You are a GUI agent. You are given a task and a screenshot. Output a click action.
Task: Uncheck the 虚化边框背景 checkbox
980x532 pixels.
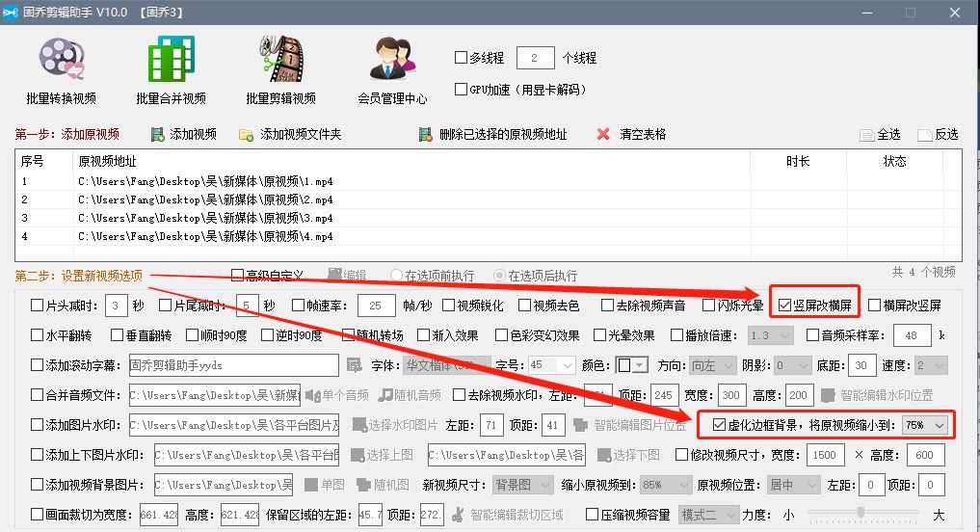(720, 425)
